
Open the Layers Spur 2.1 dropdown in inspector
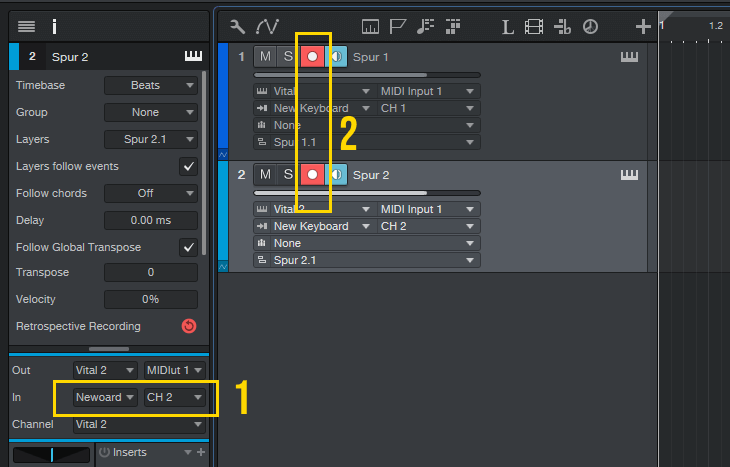(151, 139)
